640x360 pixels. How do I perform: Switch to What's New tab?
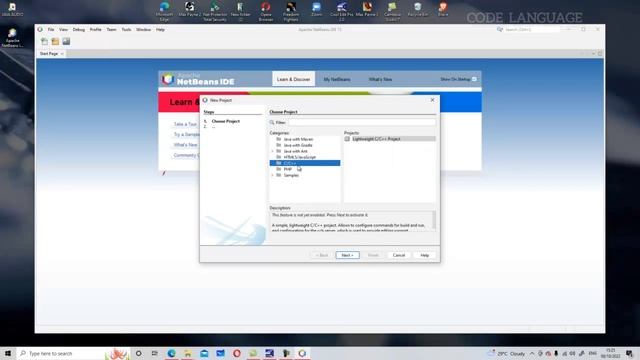pyautogui.click(x=380, y=79)
